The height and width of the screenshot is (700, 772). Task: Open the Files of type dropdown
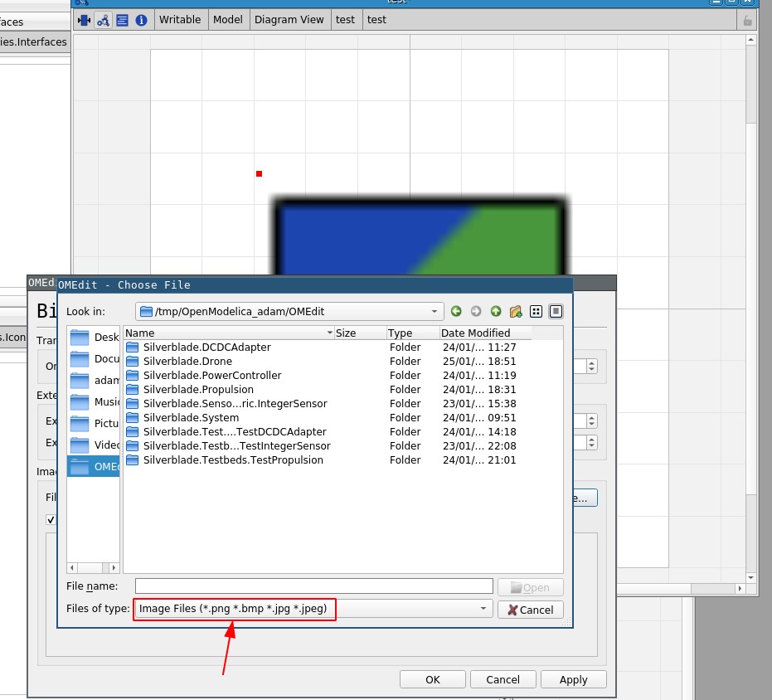pos(483,609)
